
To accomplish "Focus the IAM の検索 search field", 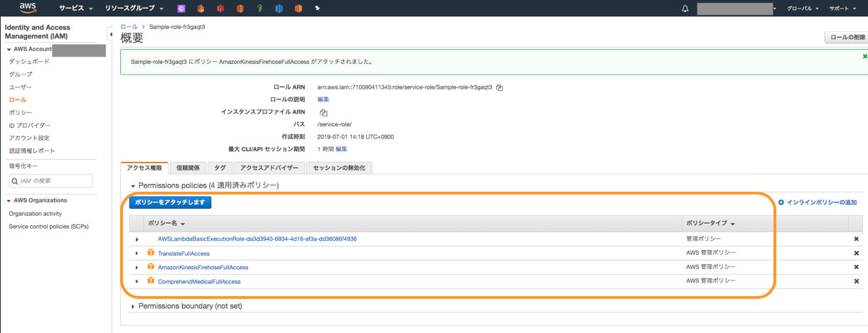I will [50, 182].
